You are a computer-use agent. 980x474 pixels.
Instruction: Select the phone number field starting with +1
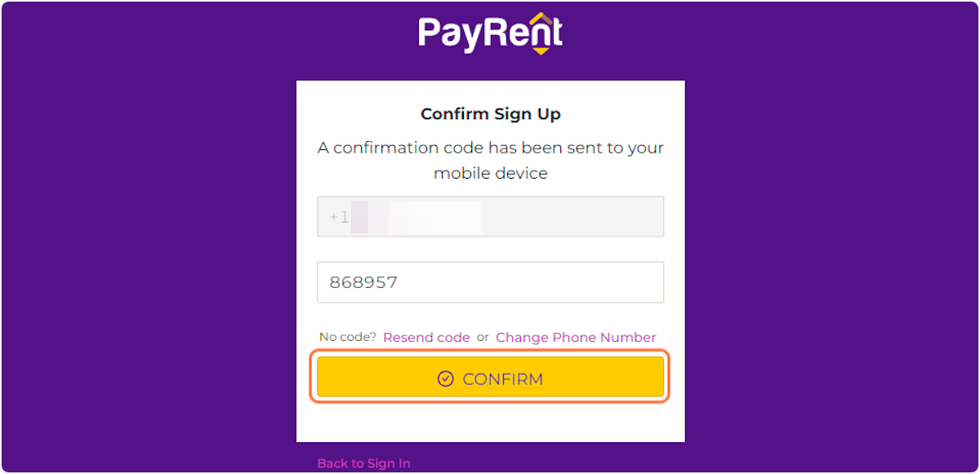click(490, 216)
